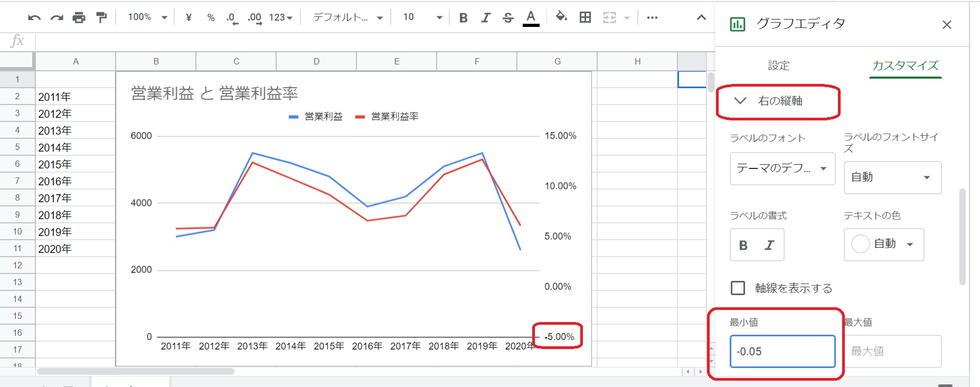Open the text color picker
Image resolution: width=980 pixels, height=387 pixels.
[x=531, y=18]
